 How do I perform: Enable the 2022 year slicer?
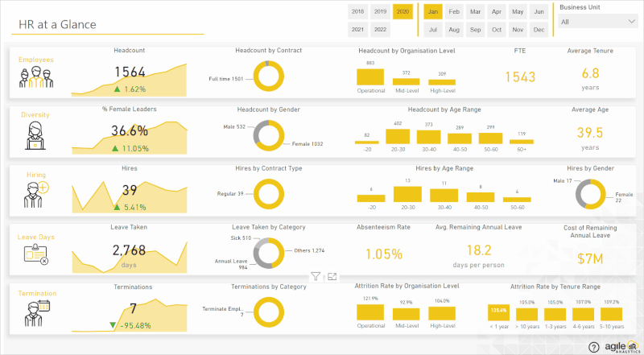tap(380, 30)
